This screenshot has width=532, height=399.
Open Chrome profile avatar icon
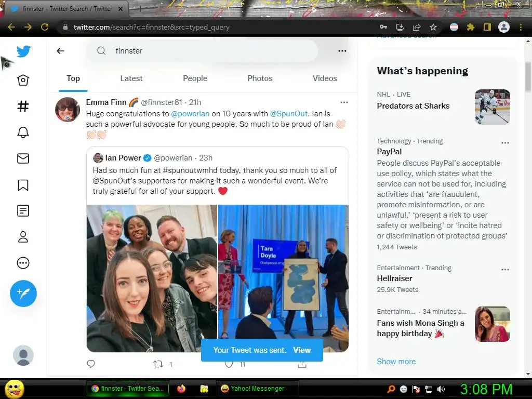[504, 27]
